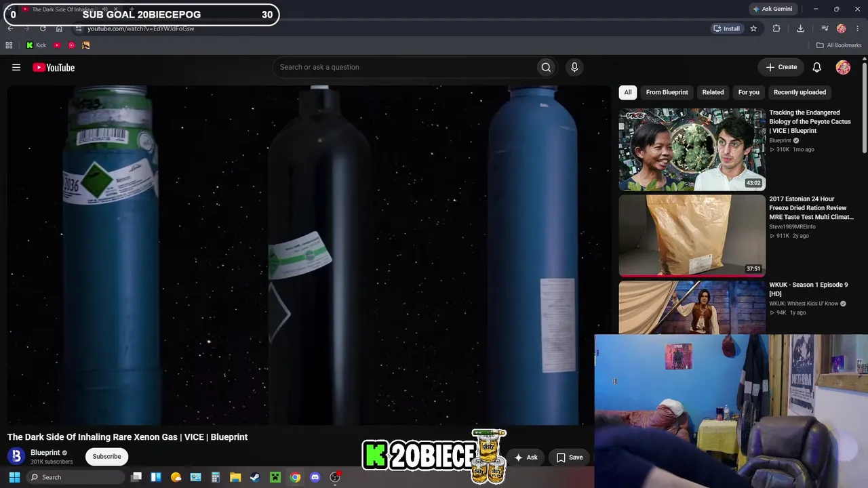Viewport: 868px width, 488px height.
Task: Select the From Blueprint filter chip
Action: (667, 92)
